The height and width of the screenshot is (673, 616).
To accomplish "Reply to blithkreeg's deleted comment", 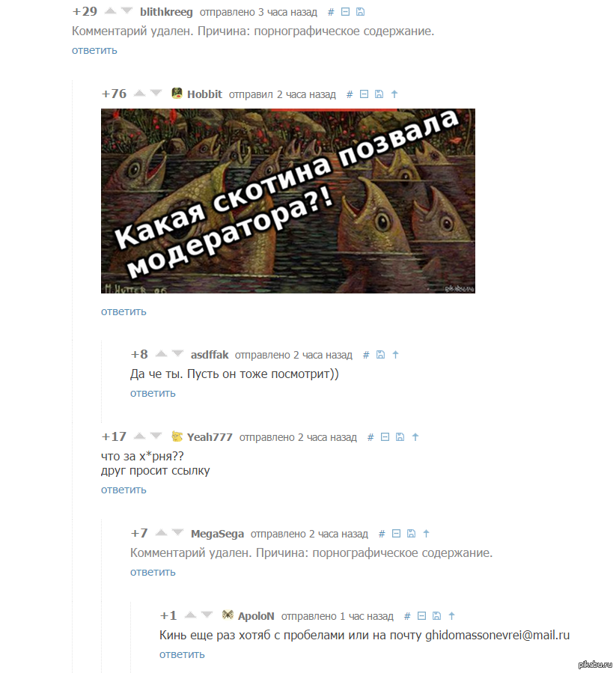I will [x=94, y=50].
